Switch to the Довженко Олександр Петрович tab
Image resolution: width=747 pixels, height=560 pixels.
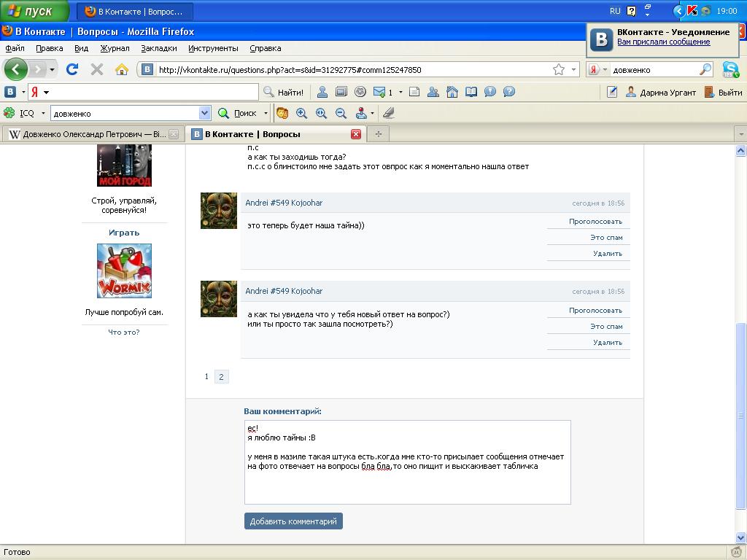pos(93,134)
